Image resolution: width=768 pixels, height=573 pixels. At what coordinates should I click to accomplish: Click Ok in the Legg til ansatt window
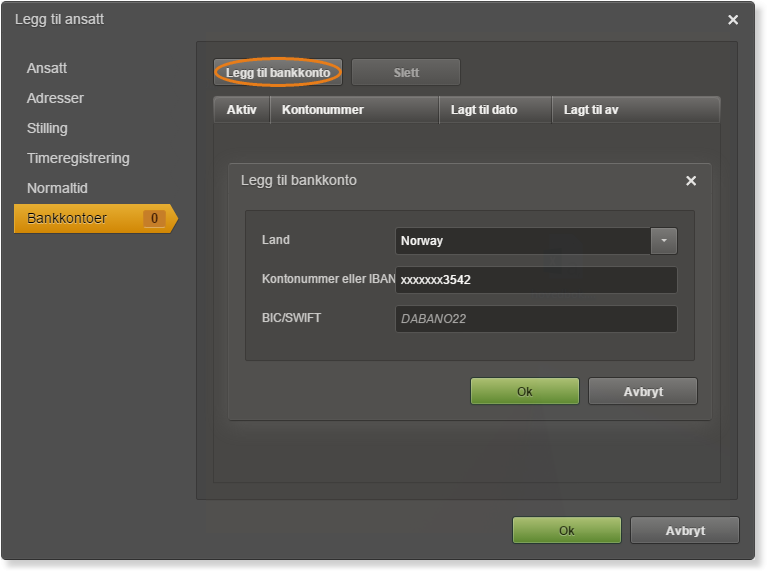[567, 530]
